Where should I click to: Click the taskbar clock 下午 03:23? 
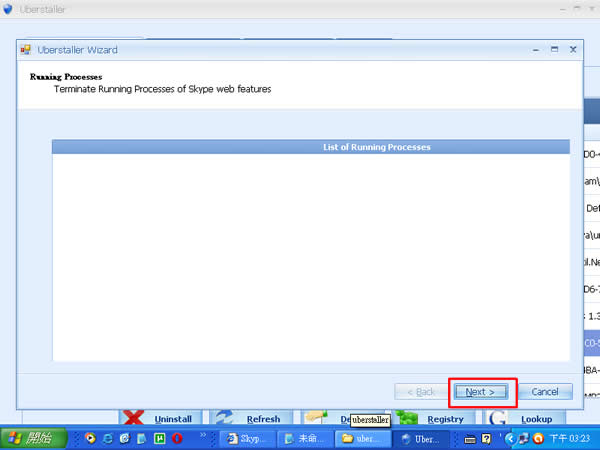tap(569, 439)
